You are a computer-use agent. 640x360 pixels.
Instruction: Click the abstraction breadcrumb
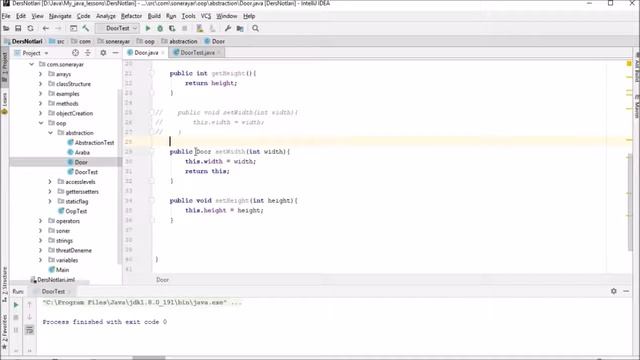(x=179, y=41)
